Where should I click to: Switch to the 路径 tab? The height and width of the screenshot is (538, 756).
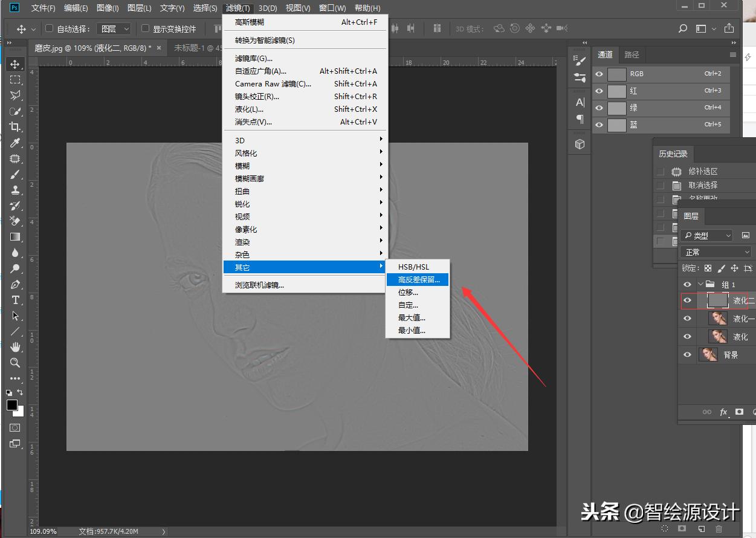point(632,54)
